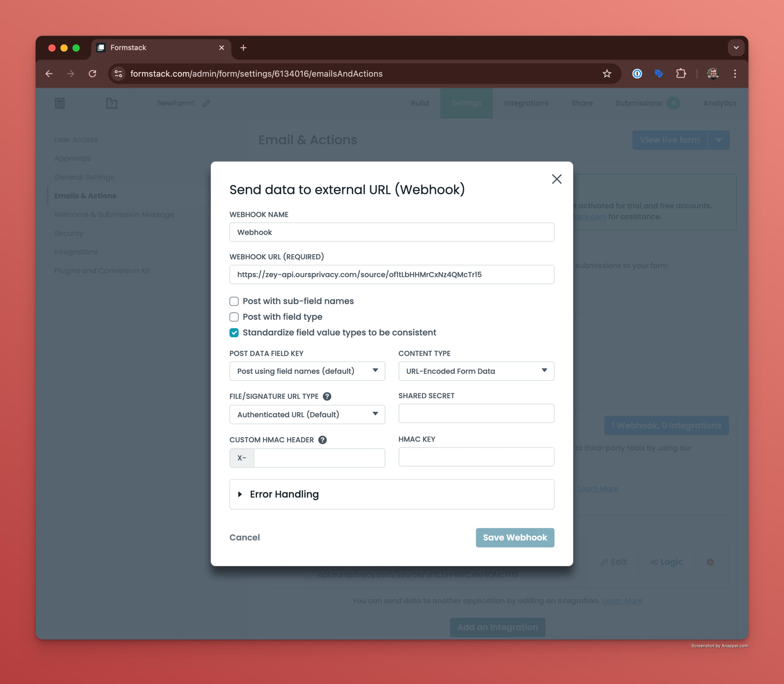This screenshot has height=684, width=784.
Task: Enable Post with sub-field names checkbox
Action: [x=234, y=301]
